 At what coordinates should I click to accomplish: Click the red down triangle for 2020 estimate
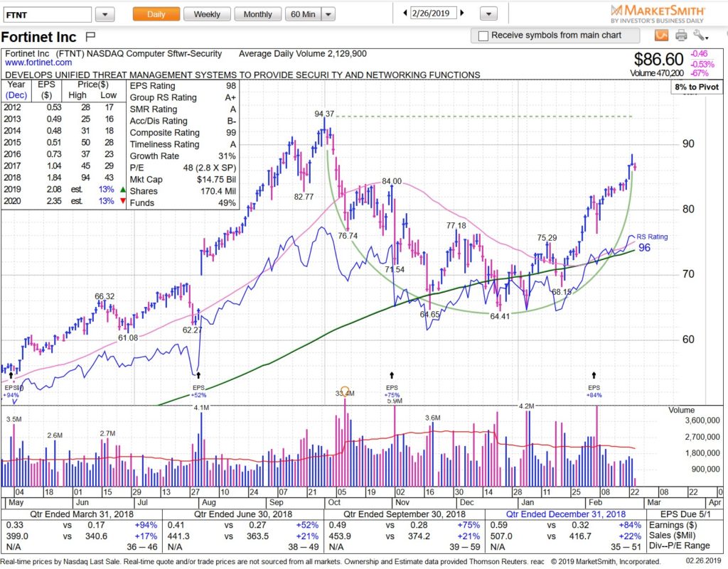tap(122, 201)
